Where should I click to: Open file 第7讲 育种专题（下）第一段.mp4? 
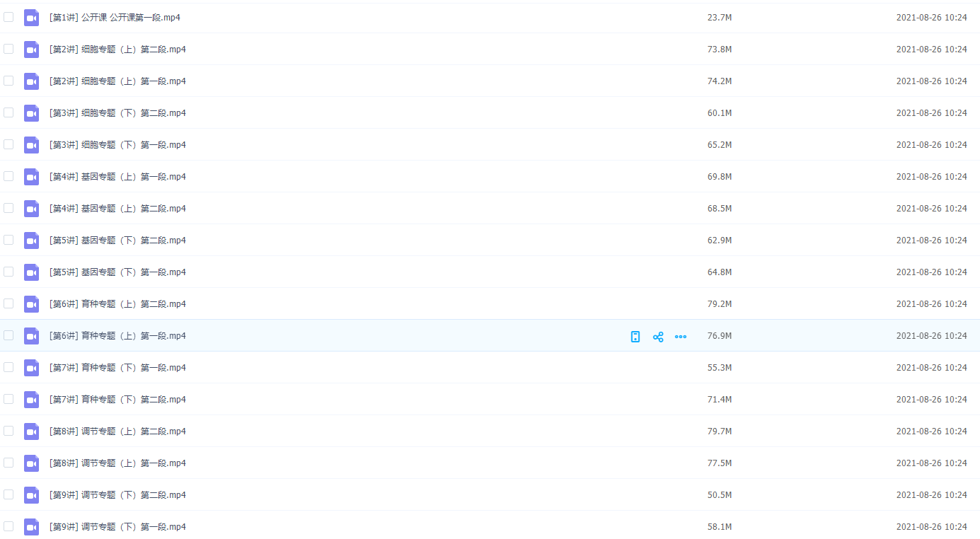click(117, 368)
